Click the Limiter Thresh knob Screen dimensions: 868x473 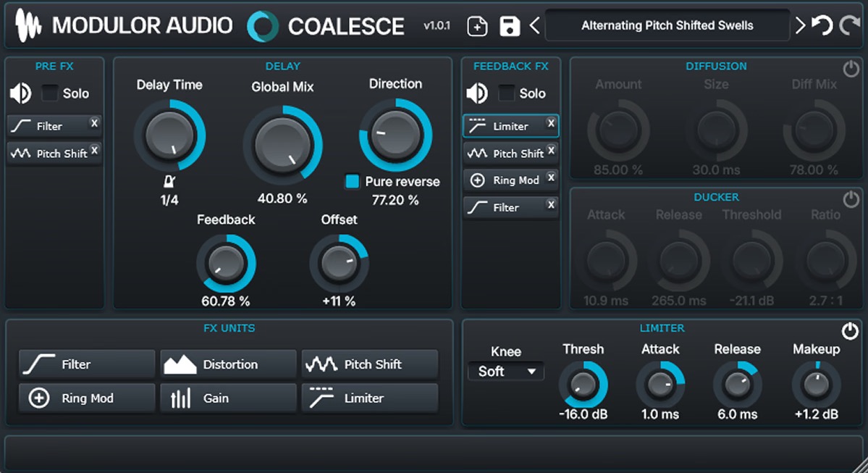pos(583,385)
